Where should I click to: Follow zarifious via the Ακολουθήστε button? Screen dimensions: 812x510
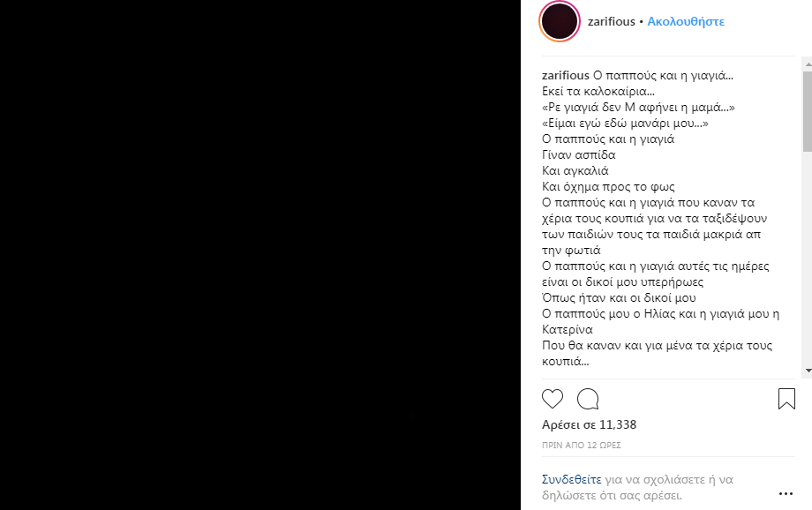click(x=686, y=21)
